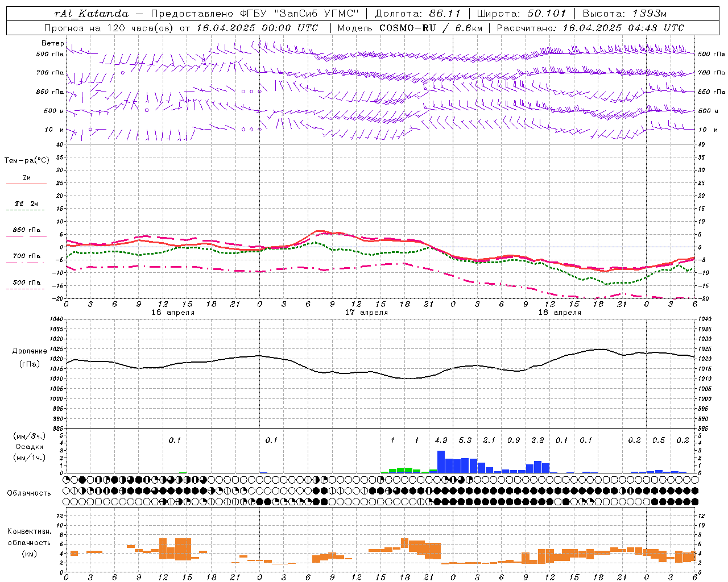Click the 'Тем-ра(°C)' temperature panel label
728x582 pixels.
tap(27, 161)
